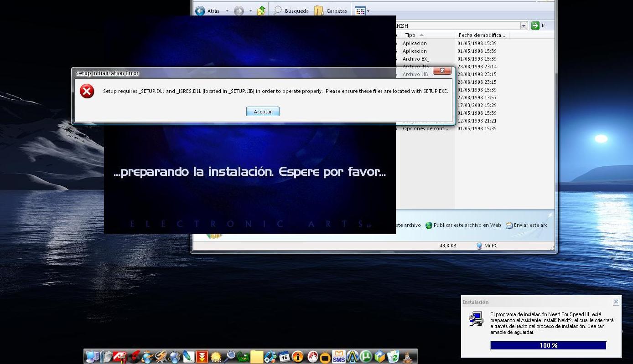The height and width of the screenshot is (364, 633).
Task: Go up one folder level
Action: pos(261,11)
